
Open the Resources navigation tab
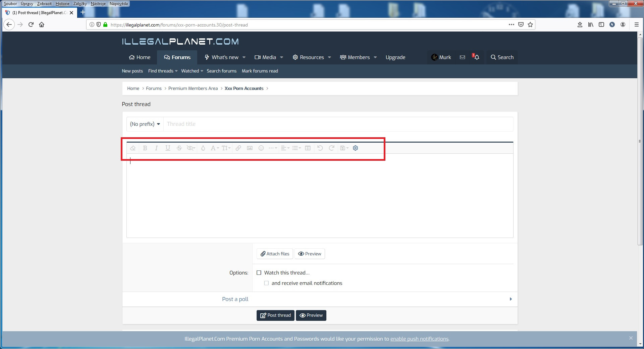308,57
